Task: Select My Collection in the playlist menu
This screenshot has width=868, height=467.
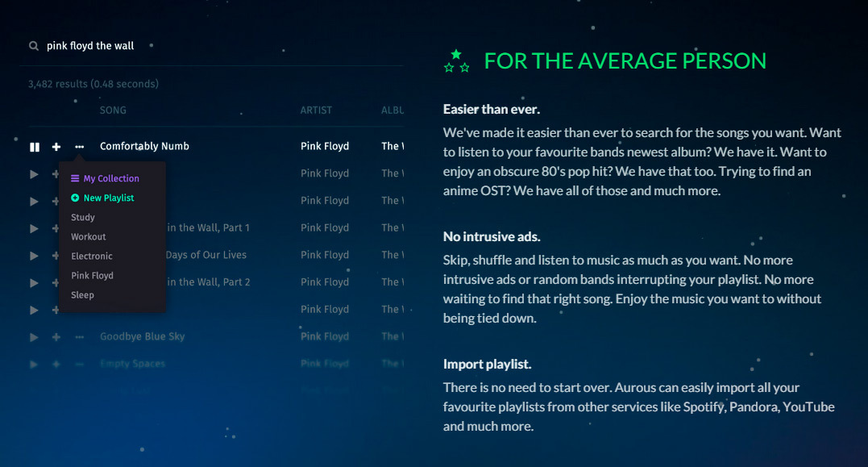Action: point(110,179)
